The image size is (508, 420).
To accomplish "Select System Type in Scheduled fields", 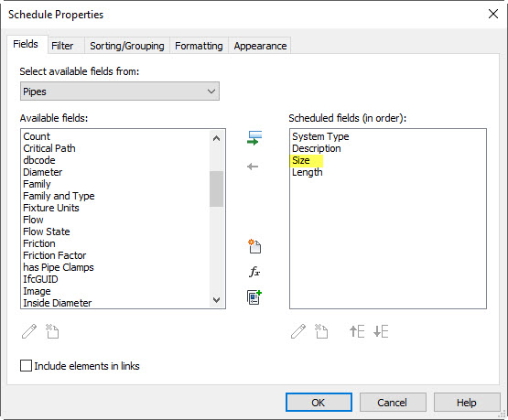I will tap(320, 136).
